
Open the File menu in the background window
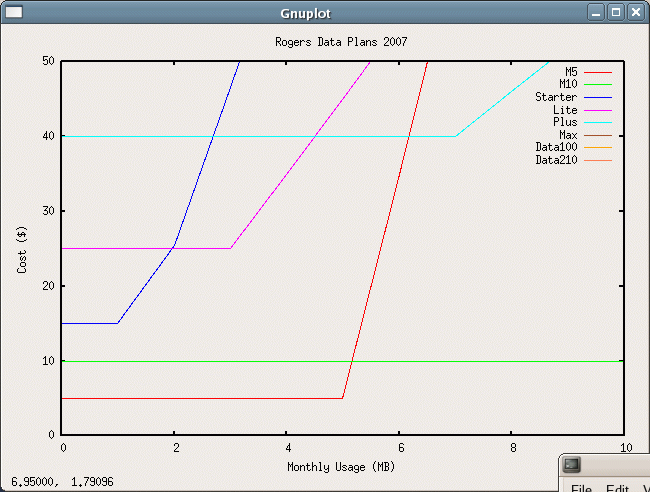click(x=581, y=488)
